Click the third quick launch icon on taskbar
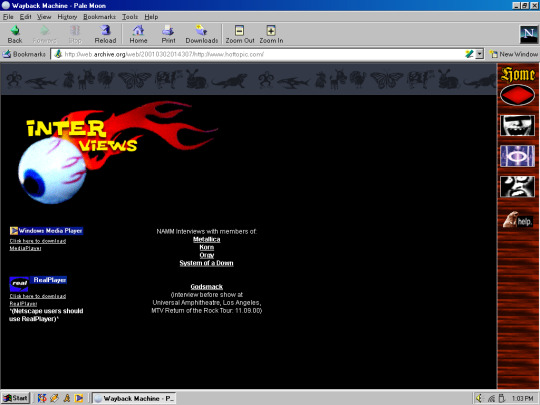This screenshot has height=405, width=540. coord(66,398)
